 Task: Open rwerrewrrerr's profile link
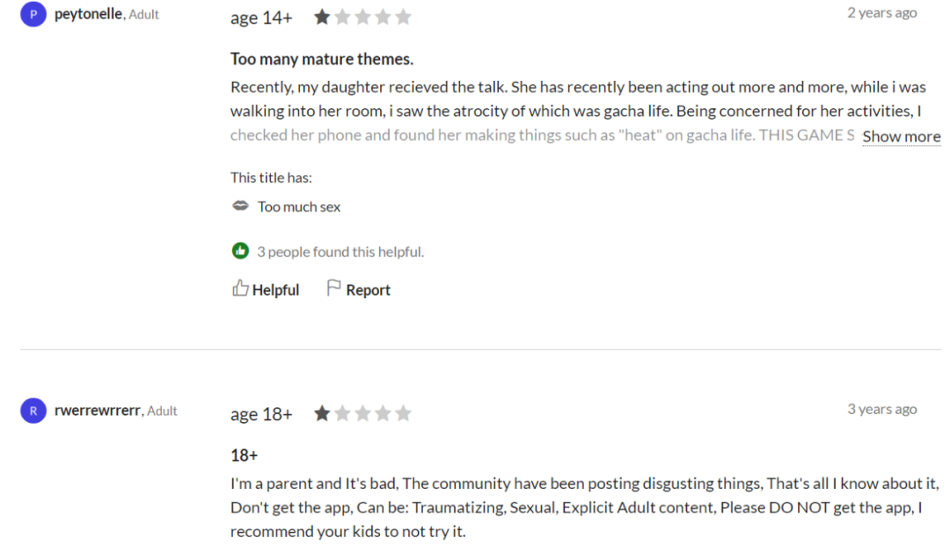pos(98,411)
